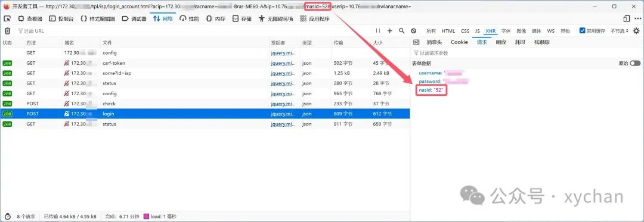644x222 pixels.
Task: Select the element picker tool icon
Action: pos(7,18)
